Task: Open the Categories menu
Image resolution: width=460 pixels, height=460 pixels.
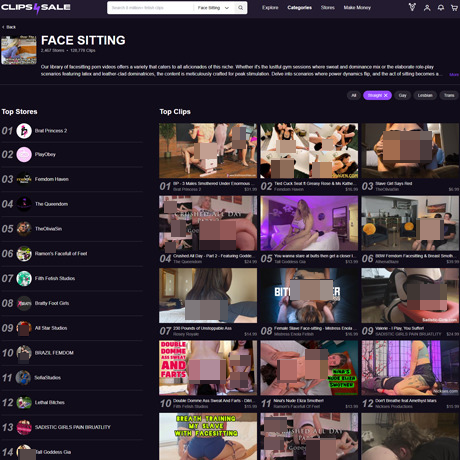Action: [300, 8]
